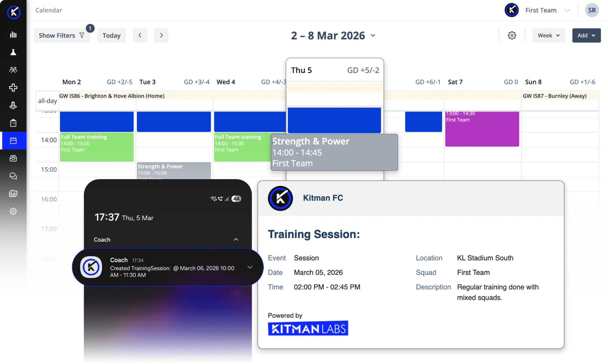Collapse the Coach notification group
This screenshot has width=608, height=364.
point(236,240)
